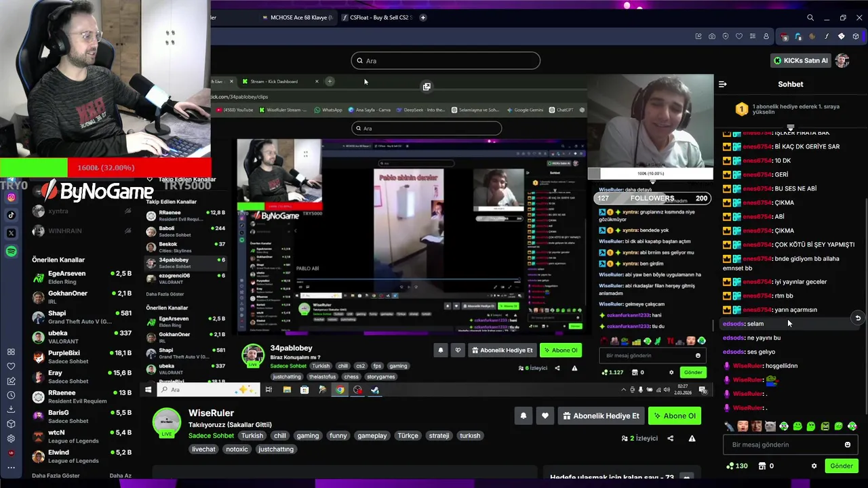The height and width of the screenshot is (488, 868).
Task: Click KICKs Satın Al button
Action: (x=801, y=60)
